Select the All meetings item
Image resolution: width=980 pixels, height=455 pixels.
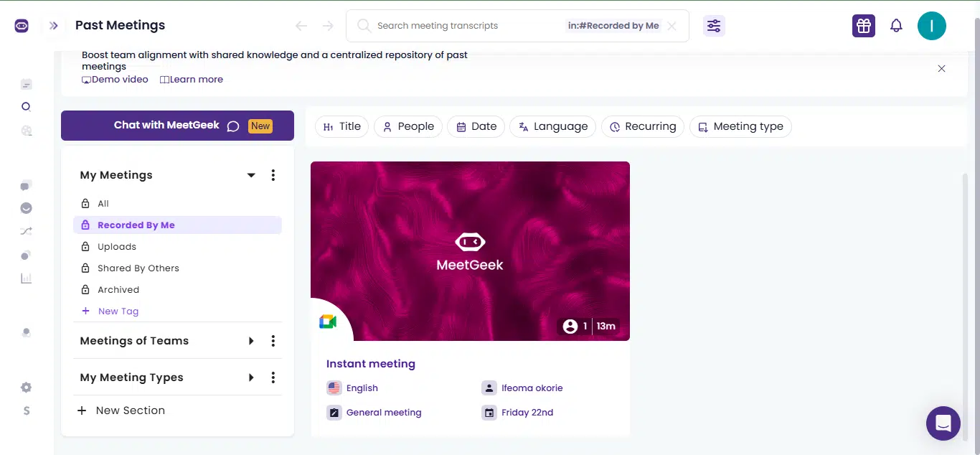[x=177, y=204]
